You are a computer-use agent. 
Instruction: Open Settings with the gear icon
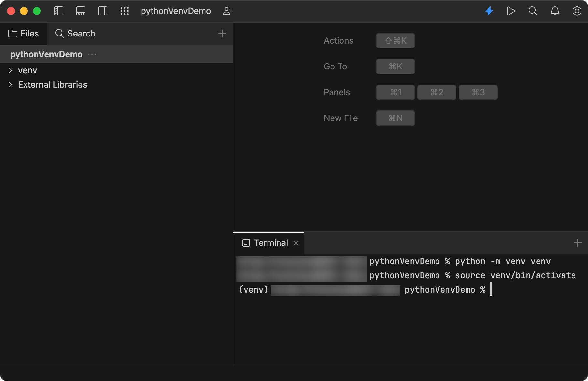click(x=577, y=11)
